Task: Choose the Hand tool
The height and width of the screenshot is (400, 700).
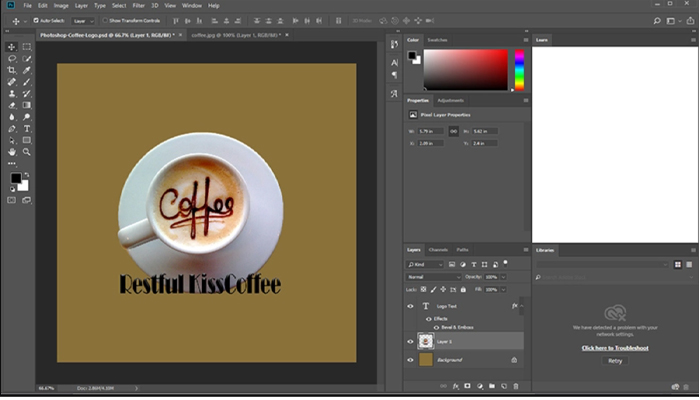Action: (x=12, y=152)
